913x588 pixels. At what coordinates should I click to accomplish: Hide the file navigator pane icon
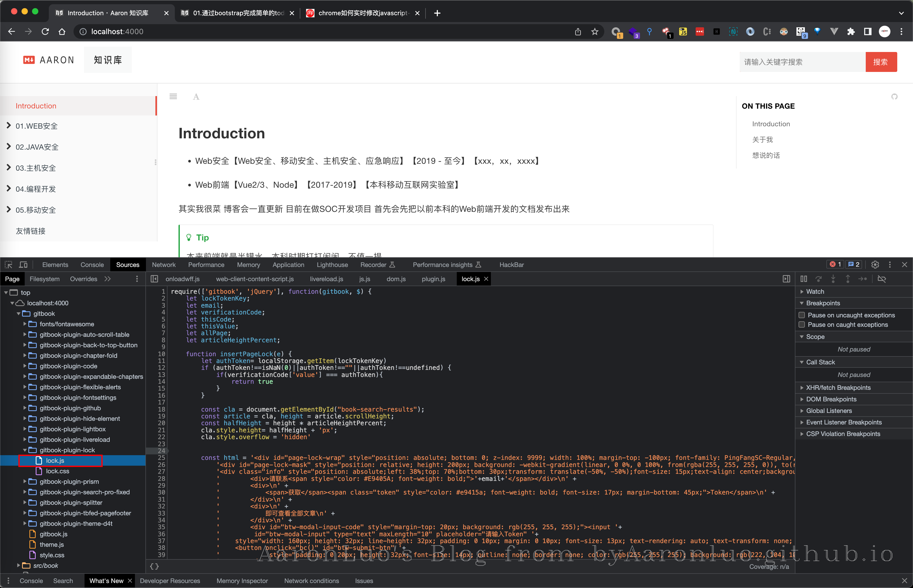154,279
